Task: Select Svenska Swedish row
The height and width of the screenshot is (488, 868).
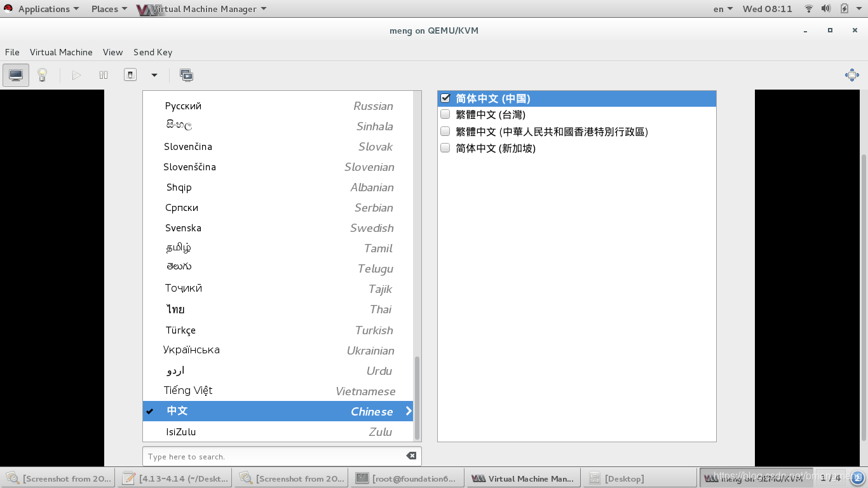Action: click(278, 228)
